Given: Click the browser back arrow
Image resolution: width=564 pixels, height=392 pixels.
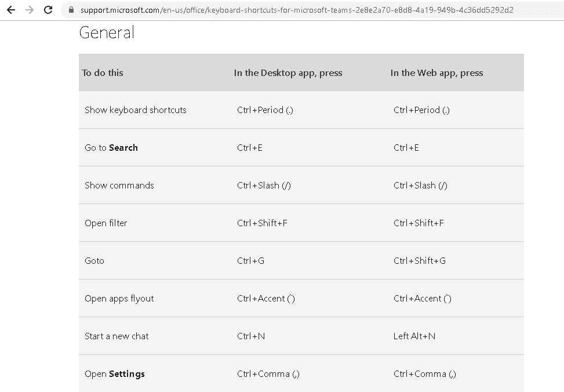Looking at the screenshot, I should click(x=10, y=9).
